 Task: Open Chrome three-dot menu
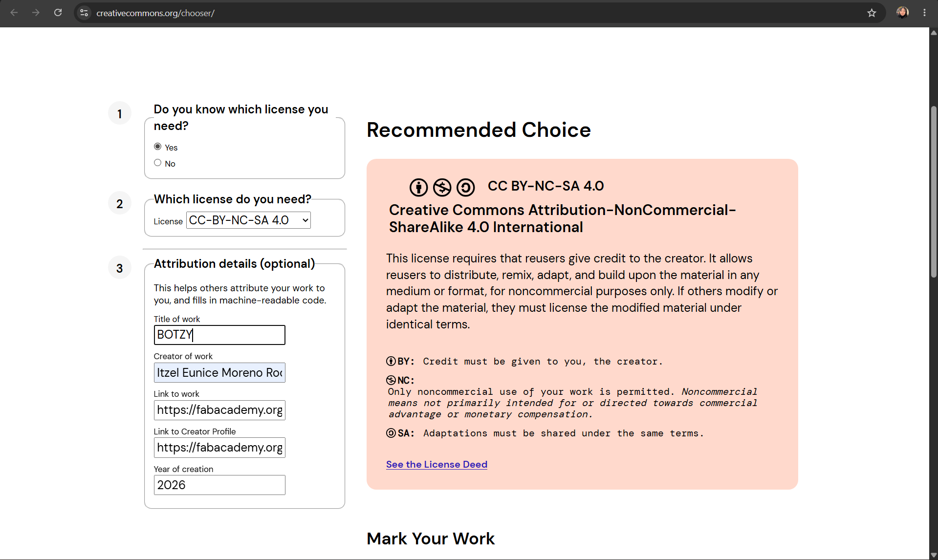924,13
